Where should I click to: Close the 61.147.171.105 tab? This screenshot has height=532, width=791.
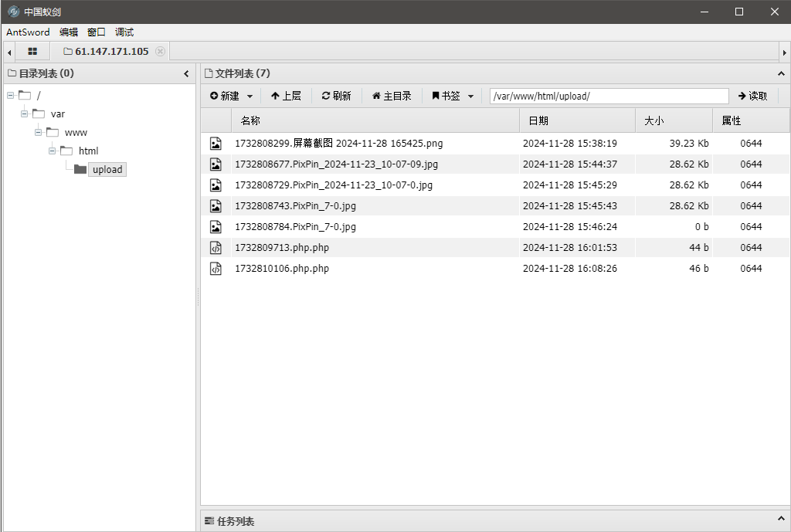[x=160, y=52]
